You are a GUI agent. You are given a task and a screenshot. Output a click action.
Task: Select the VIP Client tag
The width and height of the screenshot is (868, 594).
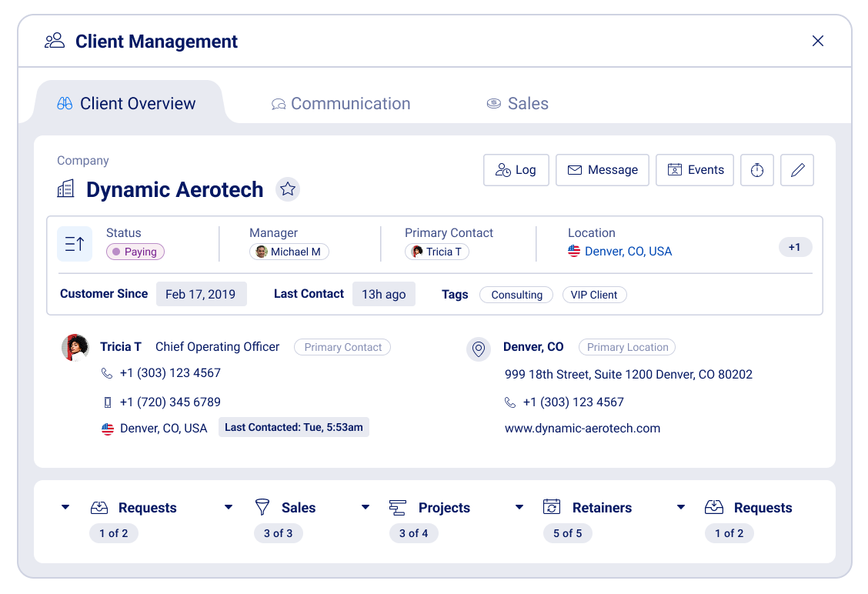[594, 295]
